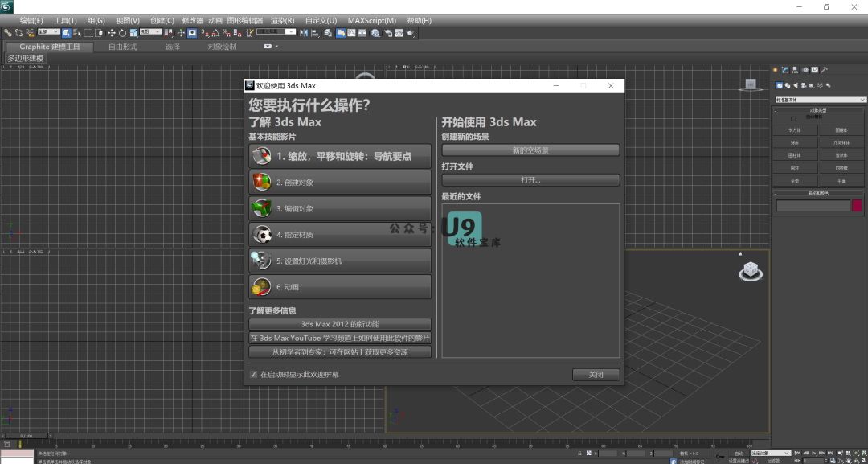Viewport: 868px width, 464px height.
Task: Switch to the Freeform (自由形式) ribbon tab
Action: point(123,47)
